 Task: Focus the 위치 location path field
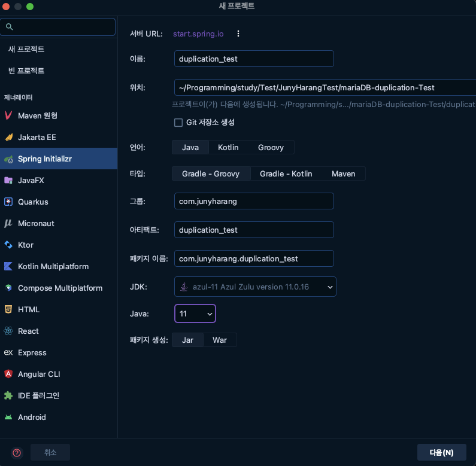click(x=325, y=88)
